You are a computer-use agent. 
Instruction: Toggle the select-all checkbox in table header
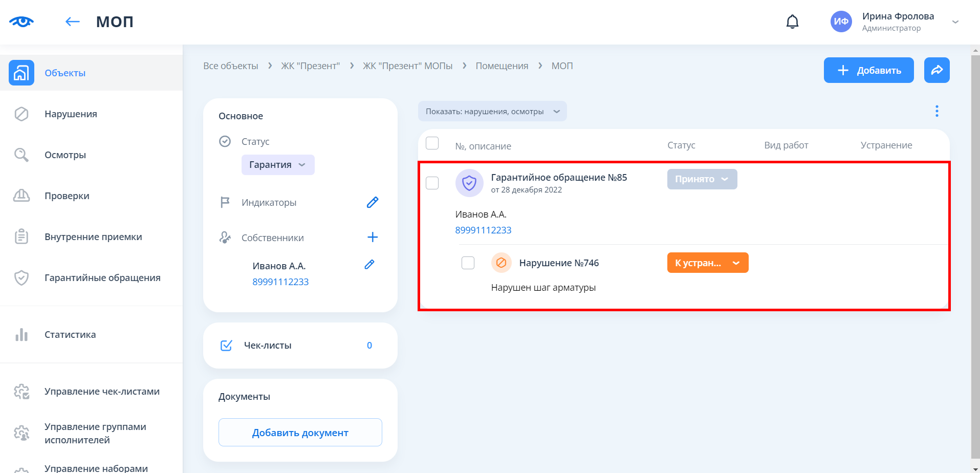432,143
